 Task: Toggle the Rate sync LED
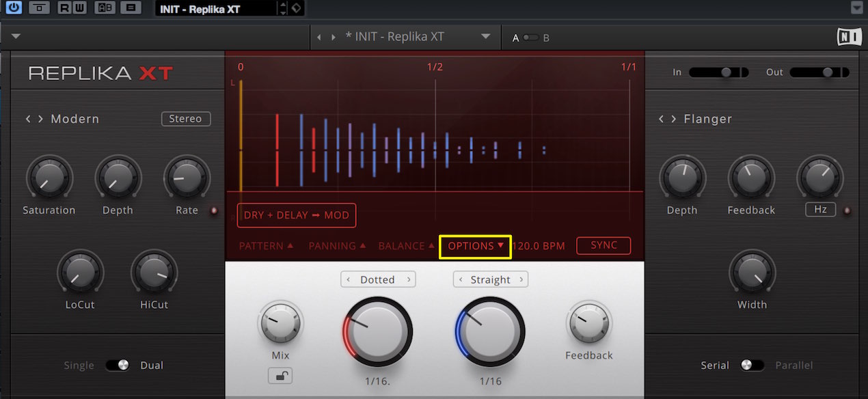(215, 210)
